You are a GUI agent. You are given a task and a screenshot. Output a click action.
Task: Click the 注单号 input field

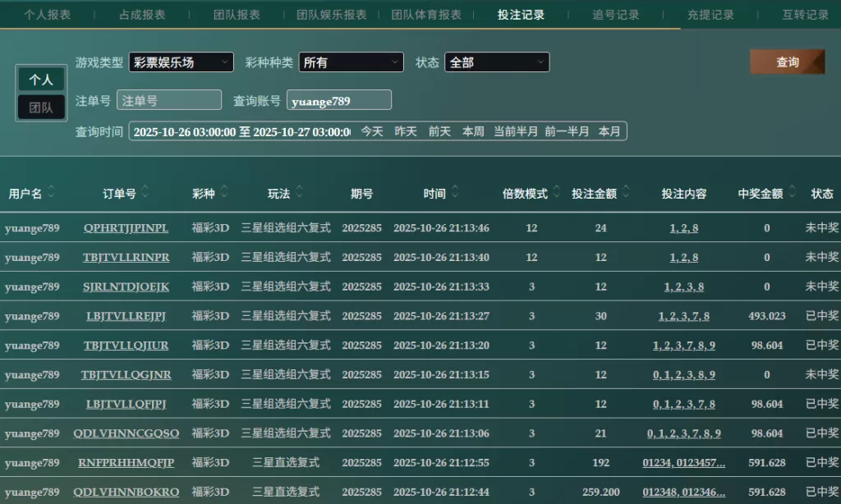[169, 100]
